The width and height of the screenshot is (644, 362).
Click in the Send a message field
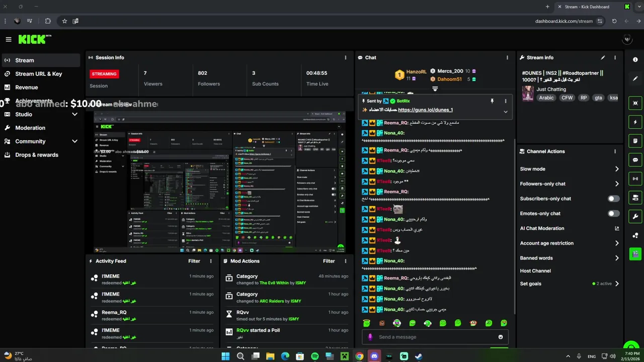435,337
